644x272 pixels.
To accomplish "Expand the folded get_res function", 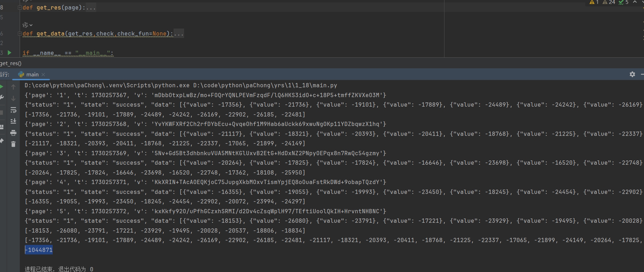I will (20, 8).
